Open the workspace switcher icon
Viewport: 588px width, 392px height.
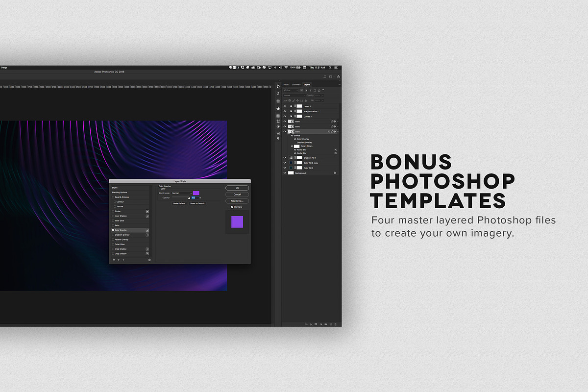[x=331, y=76]
